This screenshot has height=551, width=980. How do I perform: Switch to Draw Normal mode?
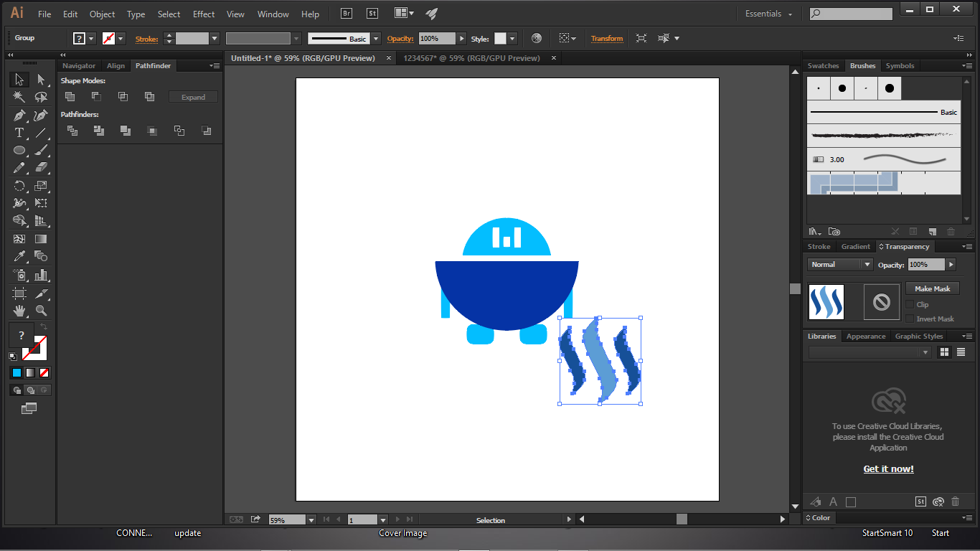tap(17, 390)
